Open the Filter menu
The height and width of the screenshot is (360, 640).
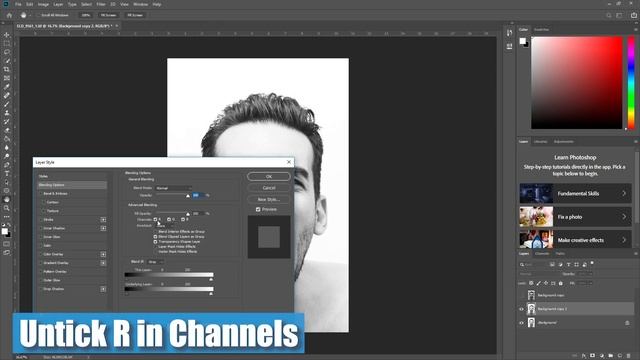pos(101,4)
